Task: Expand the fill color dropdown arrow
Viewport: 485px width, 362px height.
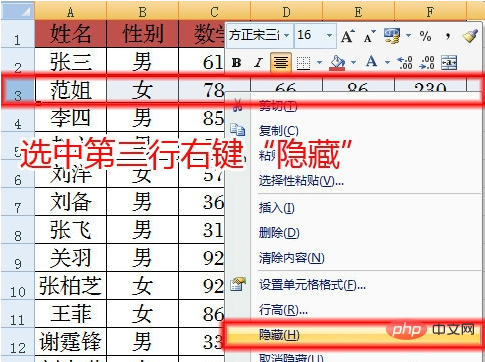Action: [354, 63]
